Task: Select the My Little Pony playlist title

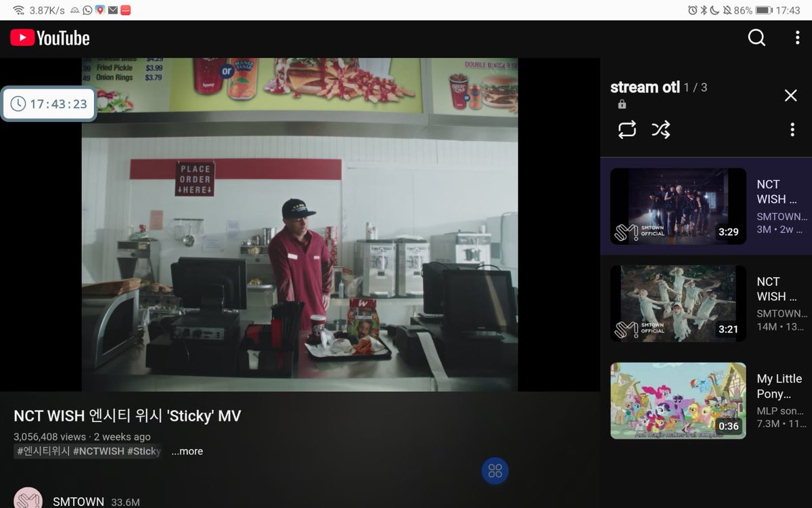Action: pyautogui.click(x=780, y=386)
